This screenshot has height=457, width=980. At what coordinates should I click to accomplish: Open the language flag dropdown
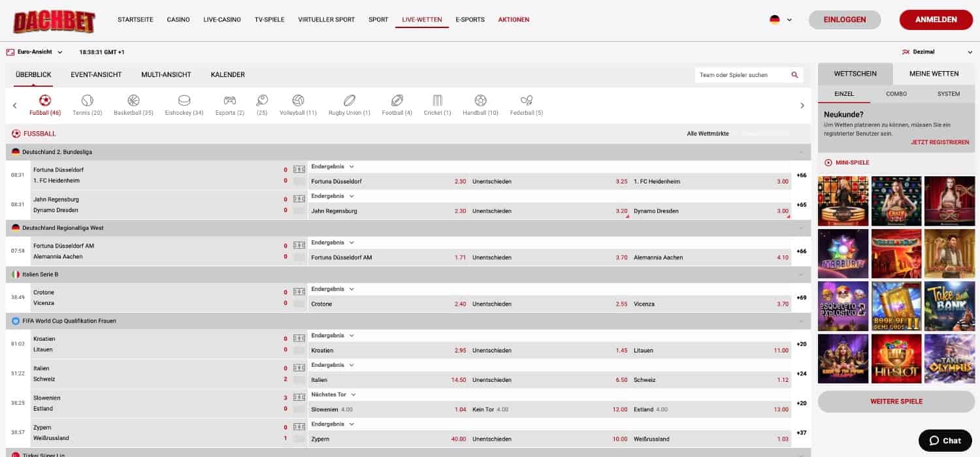781,20
